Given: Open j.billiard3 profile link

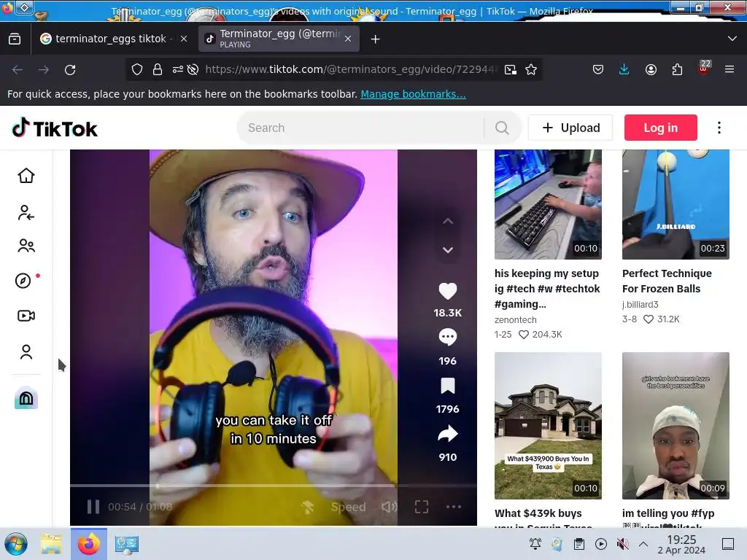Looking at the screenshot, I should coord(640,305).
